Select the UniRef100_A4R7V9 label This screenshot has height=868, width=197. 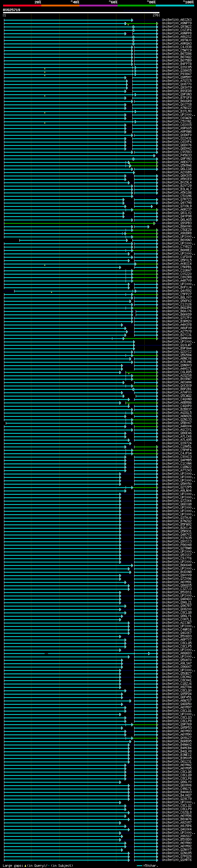click(x=177, y=280)
